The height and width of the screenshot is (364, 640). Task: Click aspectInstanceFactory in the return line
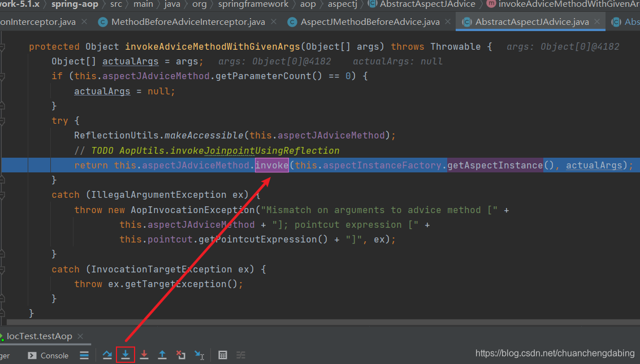(x=382, y=165)
